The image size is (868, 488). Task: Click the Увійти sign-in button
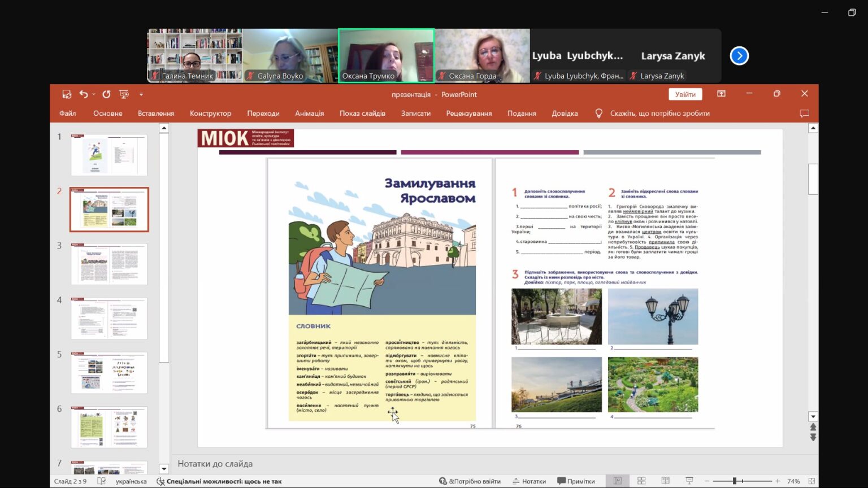coord(685,94)
